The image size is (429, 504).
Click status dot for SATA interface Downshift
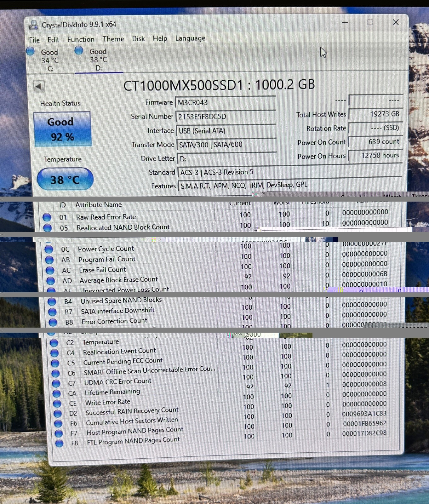pos(52,312)
